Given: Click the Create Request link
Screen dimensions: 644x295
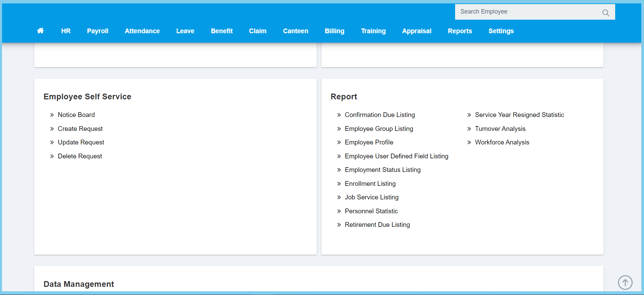Looking at the screenshot, I should 80,129.
